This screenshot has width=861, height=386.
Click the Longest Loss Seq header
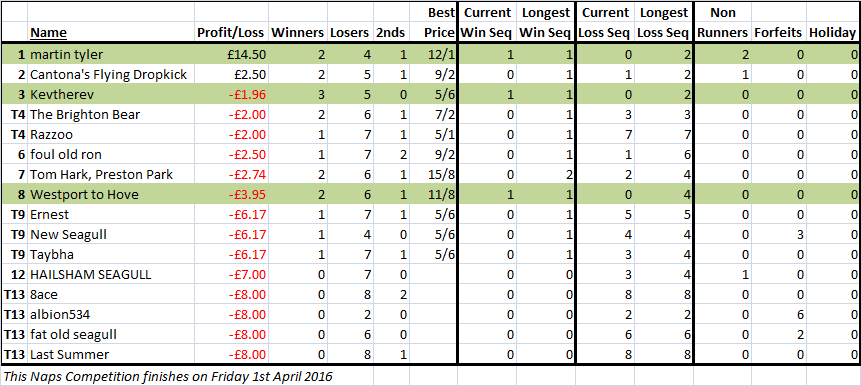click(x=663, y=23)
